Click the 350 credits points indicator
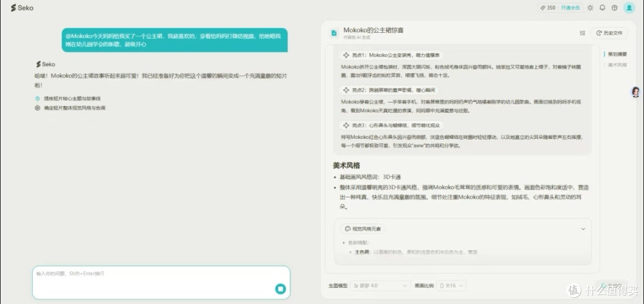This screenshot has height=304, width=644. (548, 7)
